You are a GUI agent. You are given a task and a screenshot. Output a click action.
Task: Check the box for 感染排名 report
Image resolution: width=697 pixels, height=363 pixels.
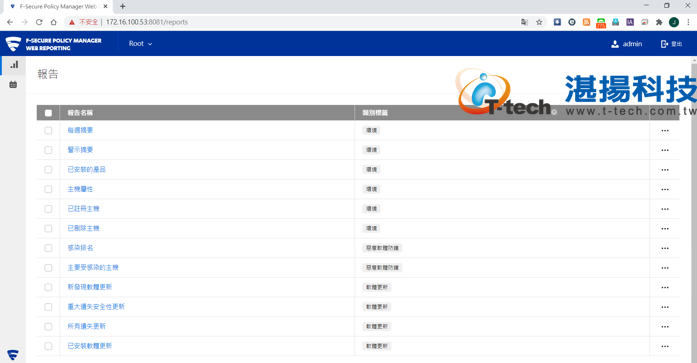[48, 248]
